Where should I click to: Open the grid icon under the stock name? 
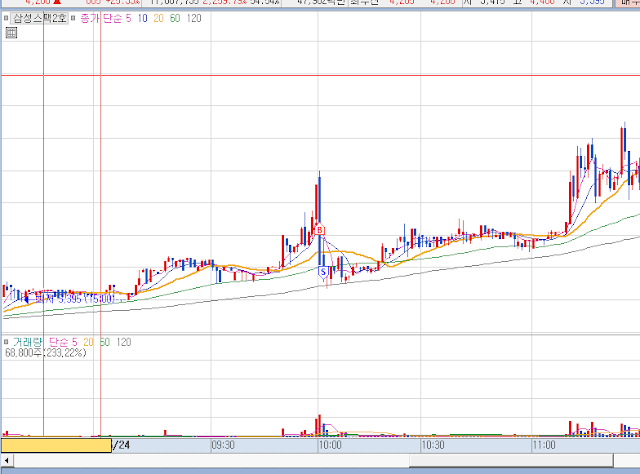[11, 33]
